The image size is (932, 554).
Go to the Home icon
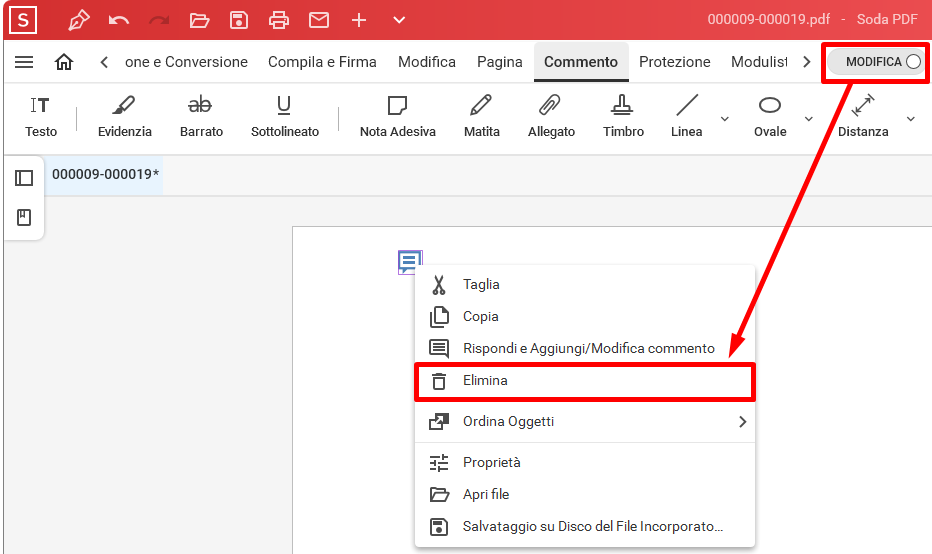(x=64, y=62)
